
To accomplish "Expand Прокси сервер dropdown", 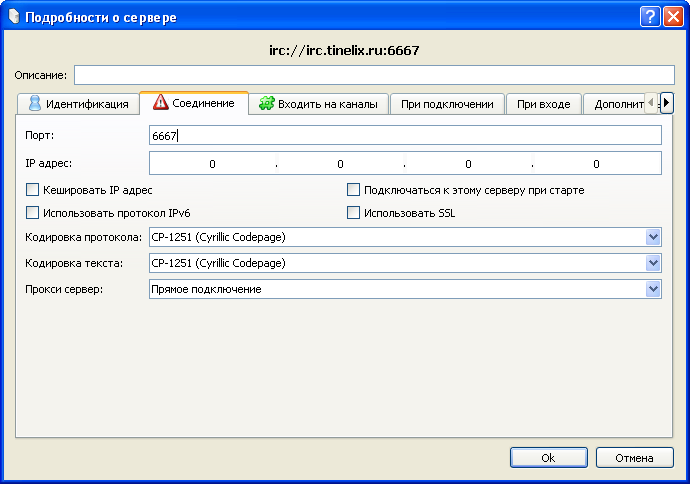I will (653, 289).
